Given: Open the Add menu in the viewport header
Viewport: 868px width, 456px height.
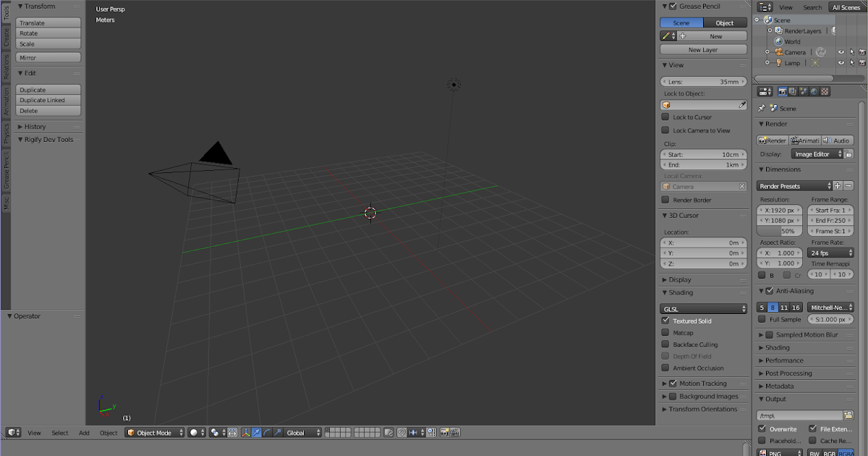Looking at the screenshot, I should pos(84,432).
